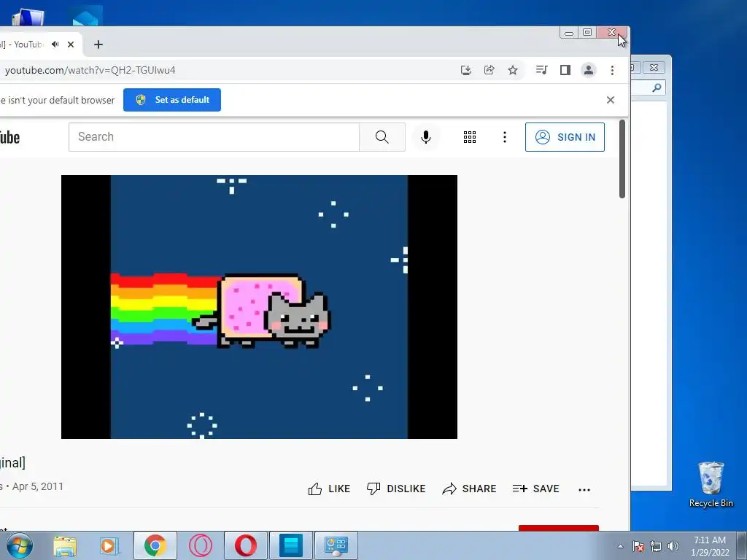The width and height of the screenshot is (747, 560).
Task: Click Set as default button
Action: coord(172,99)
